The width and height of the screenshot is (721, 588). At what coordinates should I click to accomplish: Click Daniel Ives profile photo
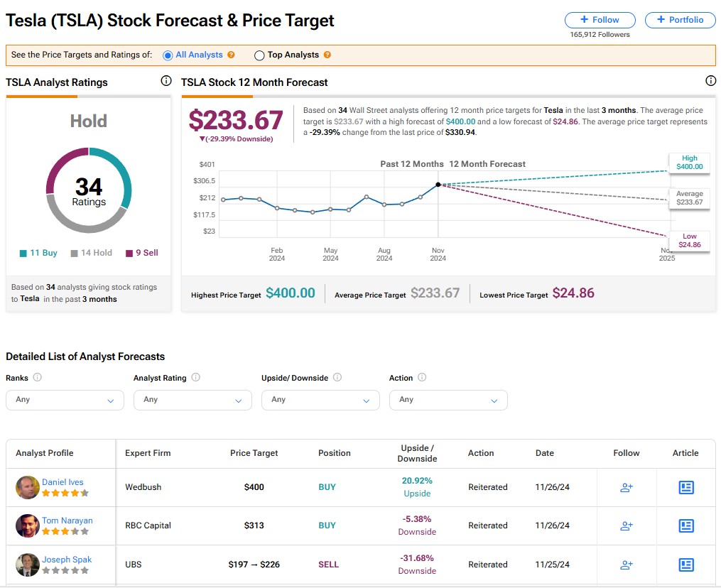27,487
